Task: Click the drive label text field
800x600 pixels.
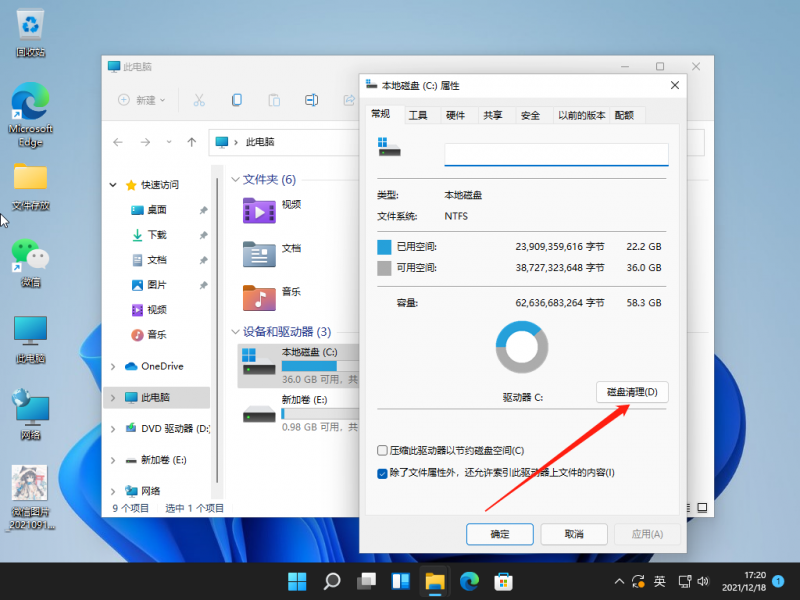Action: pyautogui.click(x=555, y=155)
